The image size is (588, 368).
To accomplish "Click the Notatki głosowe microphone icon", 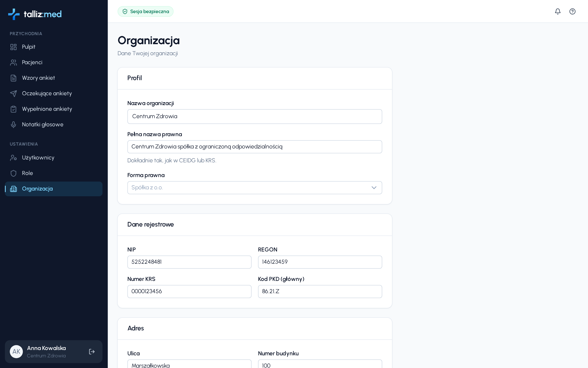I will click(13, 125).
